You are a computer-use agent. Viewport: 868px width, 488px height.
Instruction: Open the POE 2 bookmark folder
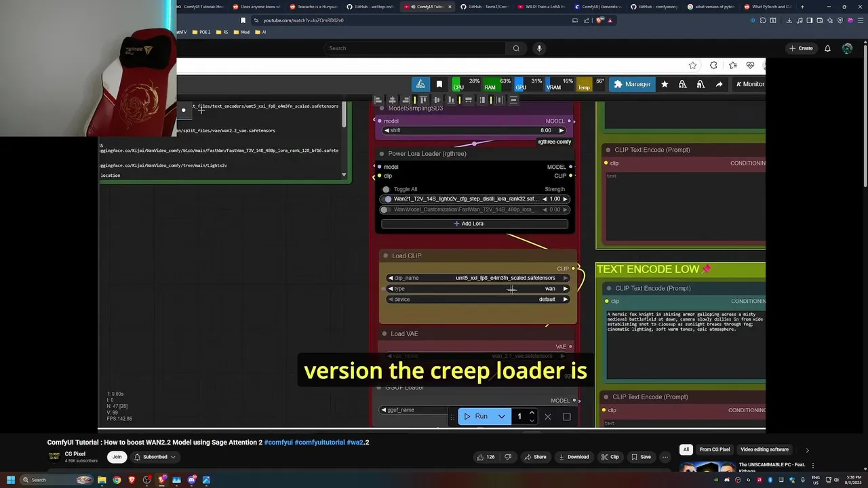coord(202,32)
